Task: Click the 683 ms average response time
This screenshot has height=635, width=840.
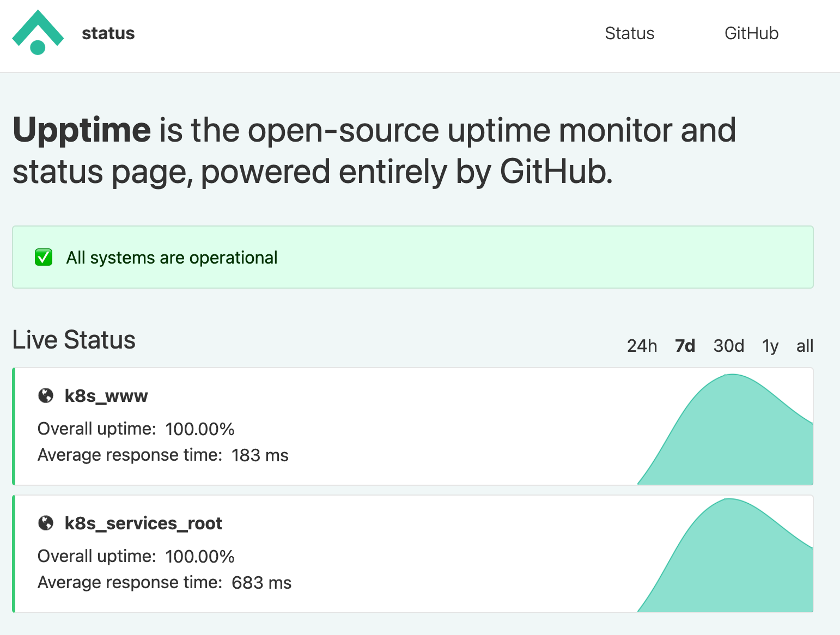Action: [x=261, y=583]
